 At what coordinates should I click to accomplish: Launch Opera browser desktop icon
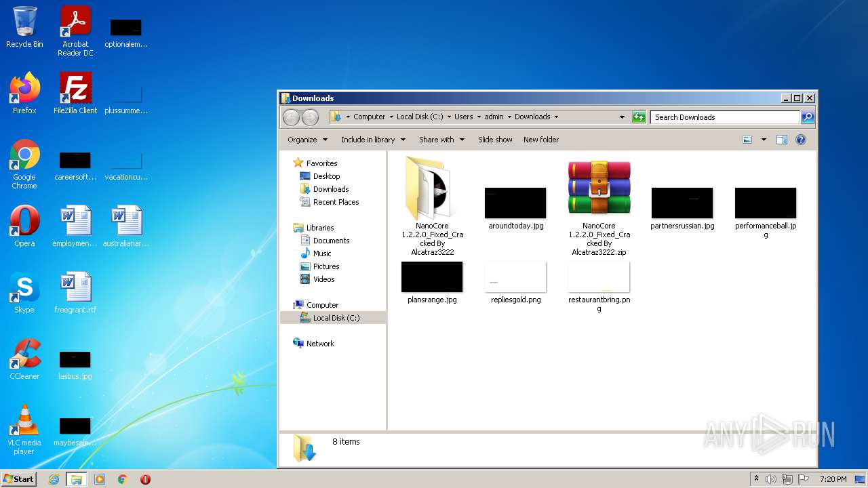[24, 226]
